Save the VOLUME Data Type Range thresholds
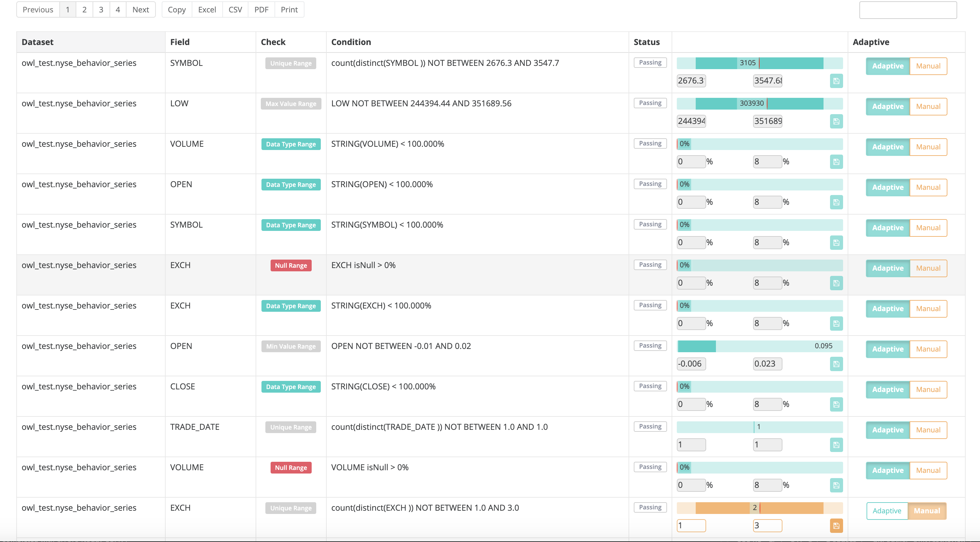 point(836,162)
